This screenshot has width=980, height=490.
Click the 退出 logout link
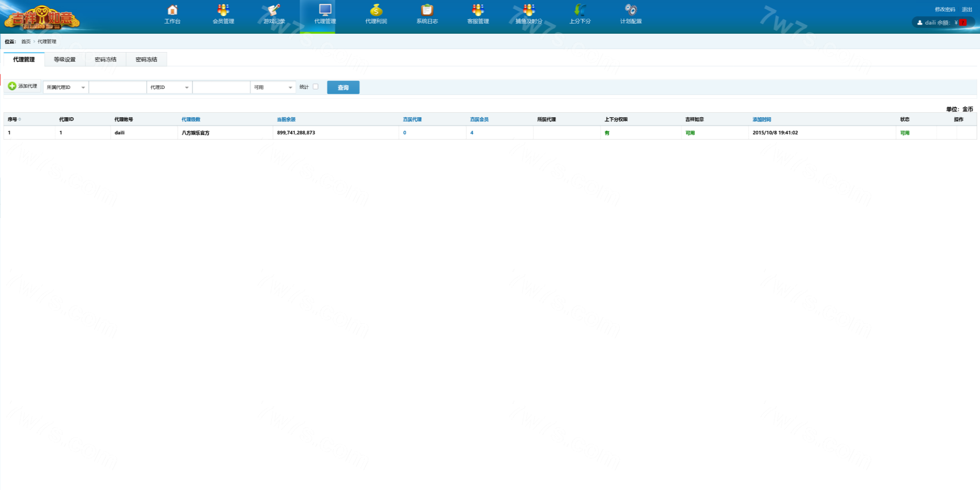(967, 10)
